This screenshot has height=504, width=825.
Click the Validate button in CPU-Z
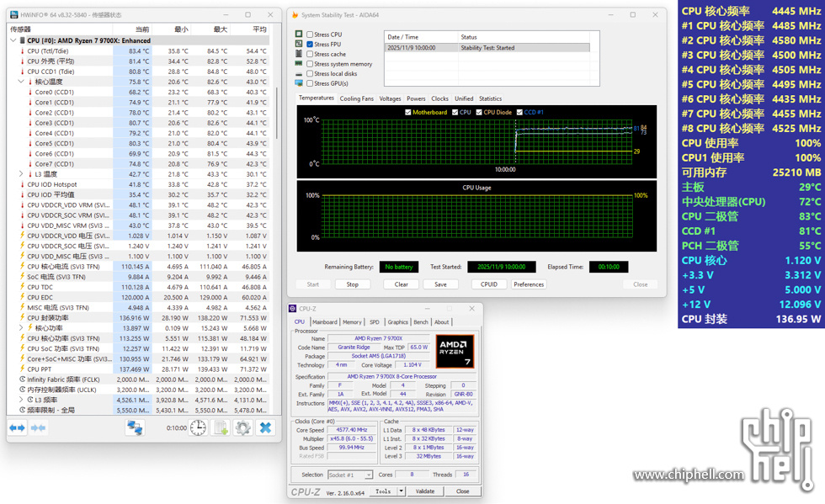[x=425, y=491]
